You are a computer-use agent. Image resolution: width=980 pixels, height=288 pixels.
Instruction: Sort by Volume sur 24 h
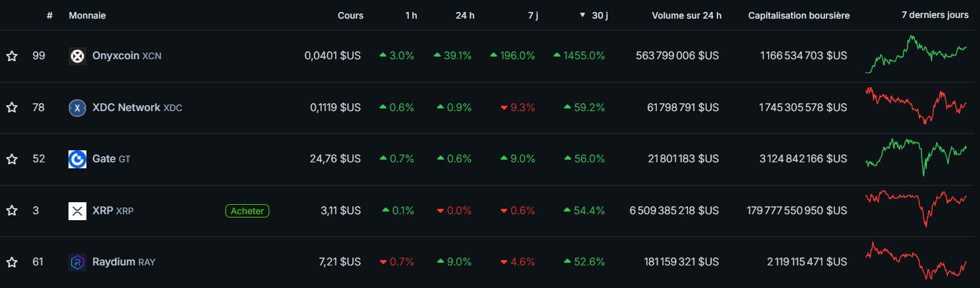686,15
